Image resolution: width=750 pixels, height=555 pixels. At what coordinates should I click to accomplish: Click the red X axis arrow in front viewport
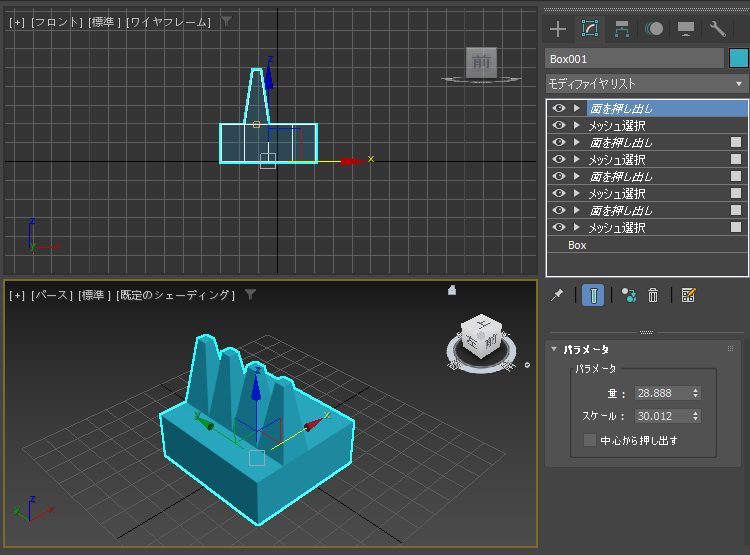pyautogui.click(x=353, y=161)
